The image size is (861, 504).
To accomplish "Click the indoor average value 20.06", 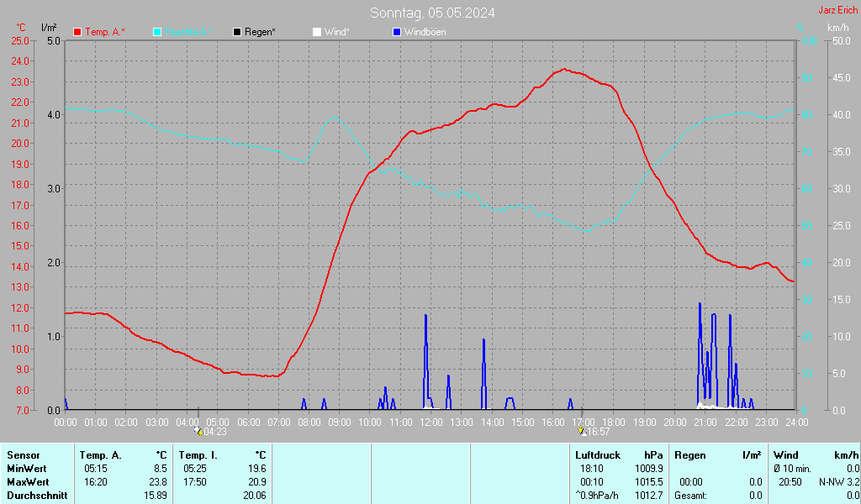I will point(255,496).
